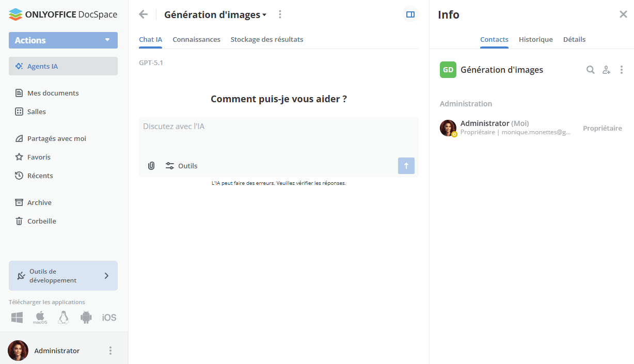Open the Windows app download icon
Screen dimensions: 634x364
coord(17,318)
